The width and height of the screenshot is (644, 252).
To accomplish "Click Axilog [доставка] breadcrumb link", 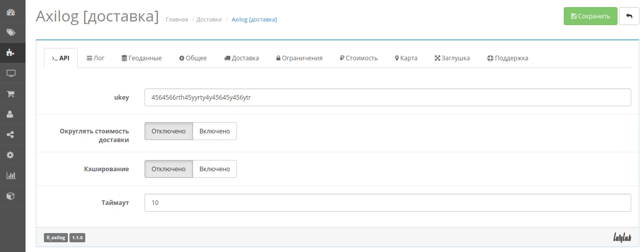I will [x=254, y=19].
